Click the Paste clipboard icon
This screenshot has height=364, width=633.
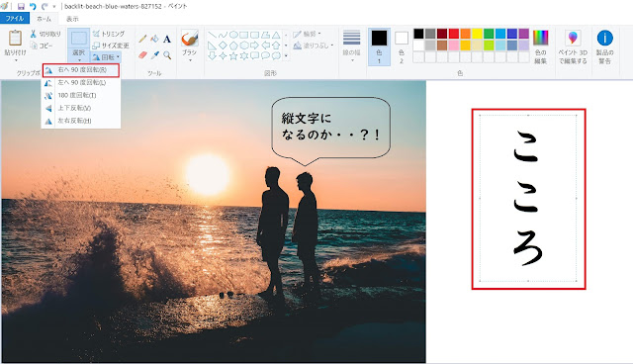pos(15,38)
